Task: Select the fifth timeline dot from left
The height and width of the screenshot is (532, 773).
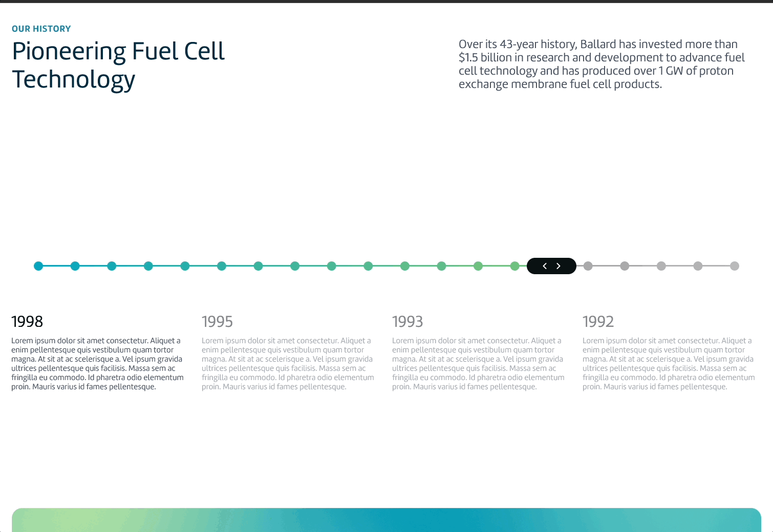Action: [185, 266]
